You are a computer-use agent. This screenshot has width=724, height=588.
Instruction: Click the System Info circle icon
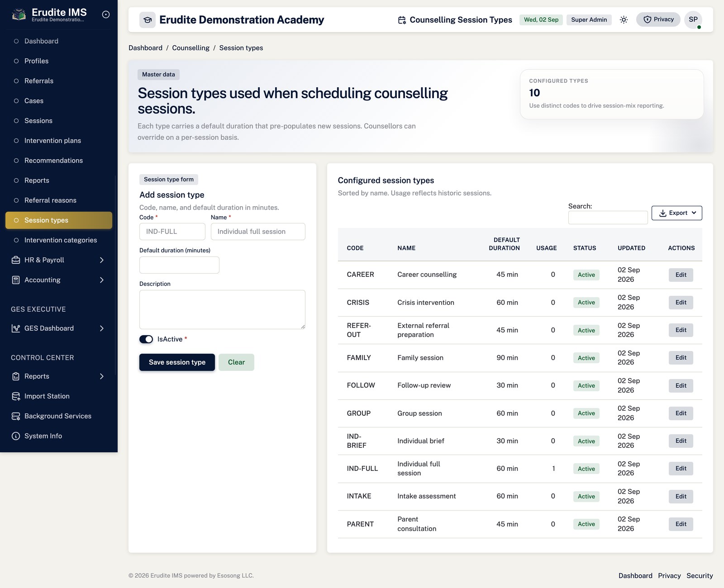point(16,436)
